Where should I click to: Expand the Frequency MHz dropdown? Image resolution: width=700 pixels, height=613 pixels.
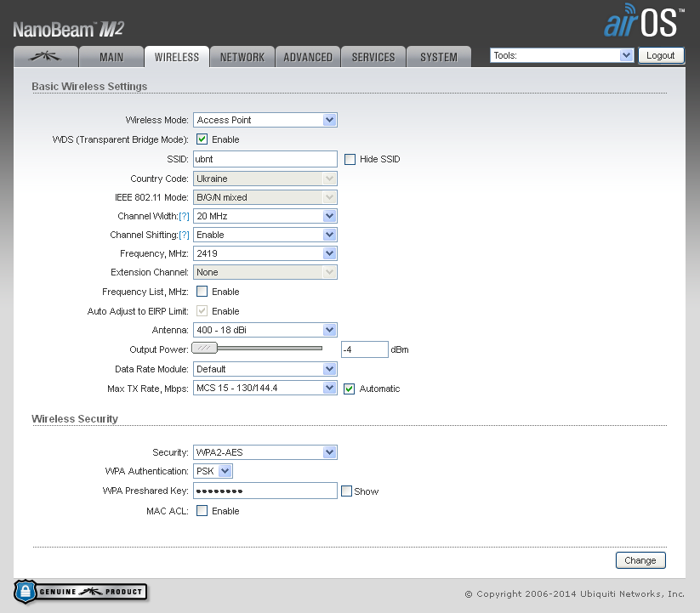[265, 253]
